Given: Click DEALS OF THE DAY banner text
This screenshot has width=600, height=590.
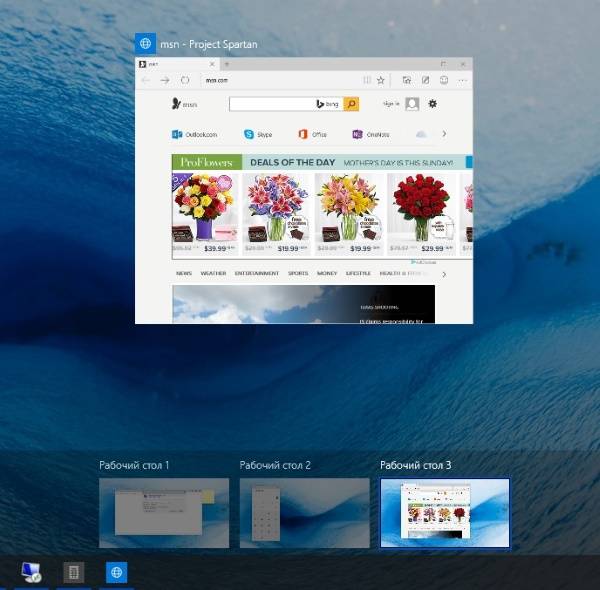Looking at the screenshot, I should click(x=292, y=162).
